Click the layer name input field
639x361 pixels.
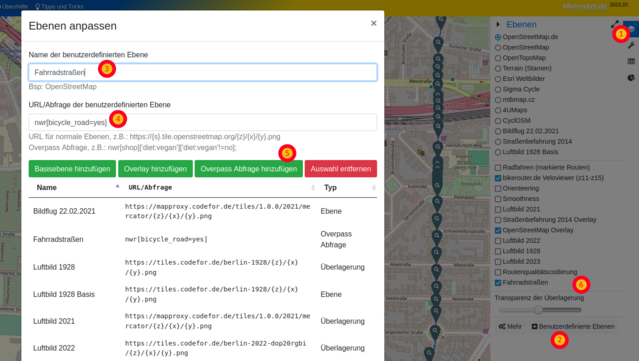coord(203,72)
